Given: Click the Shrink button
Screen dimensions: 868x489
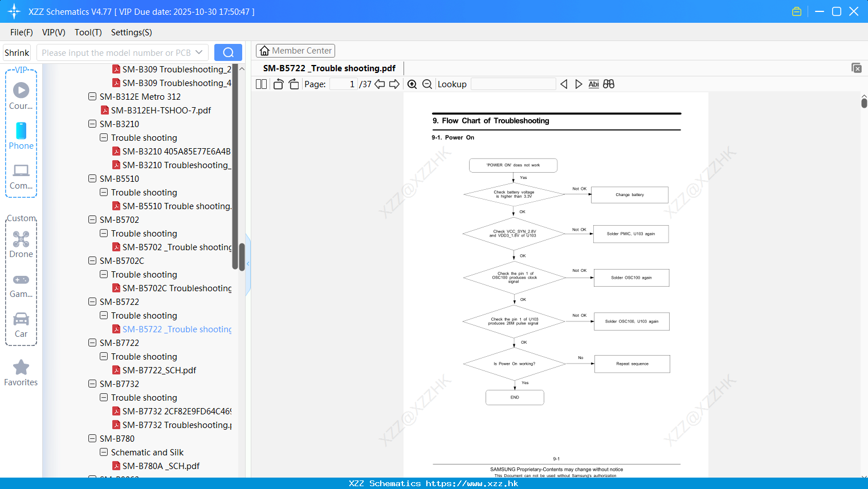Looking at the screenshot, I should (x=17, y=52).
